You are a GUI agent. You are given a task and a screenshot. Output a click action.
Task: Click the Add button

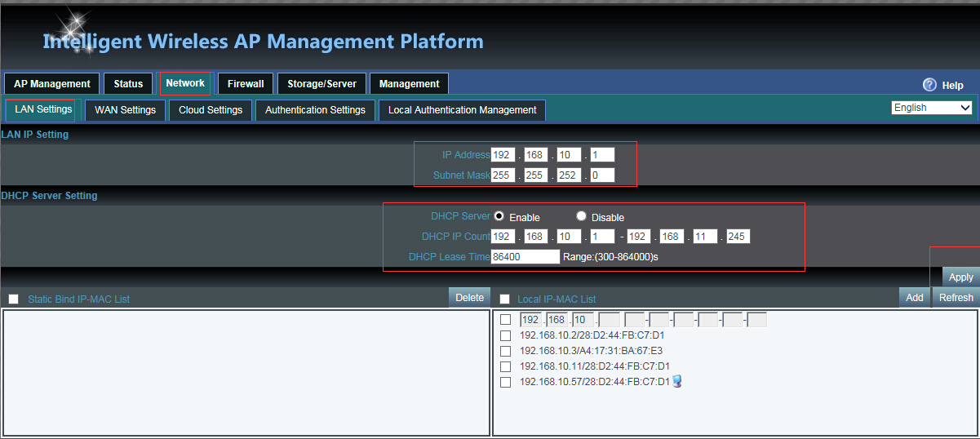(915, 298)
